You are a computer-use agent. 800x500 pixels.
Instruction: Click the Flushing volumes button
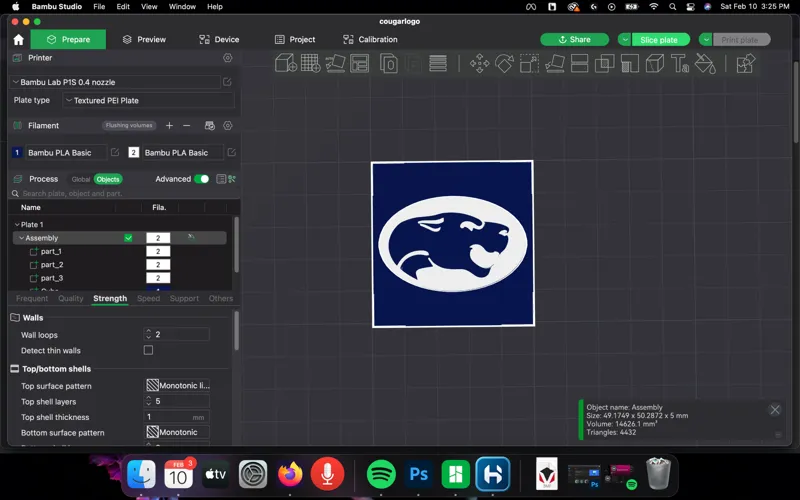click(x=129, y=126)
